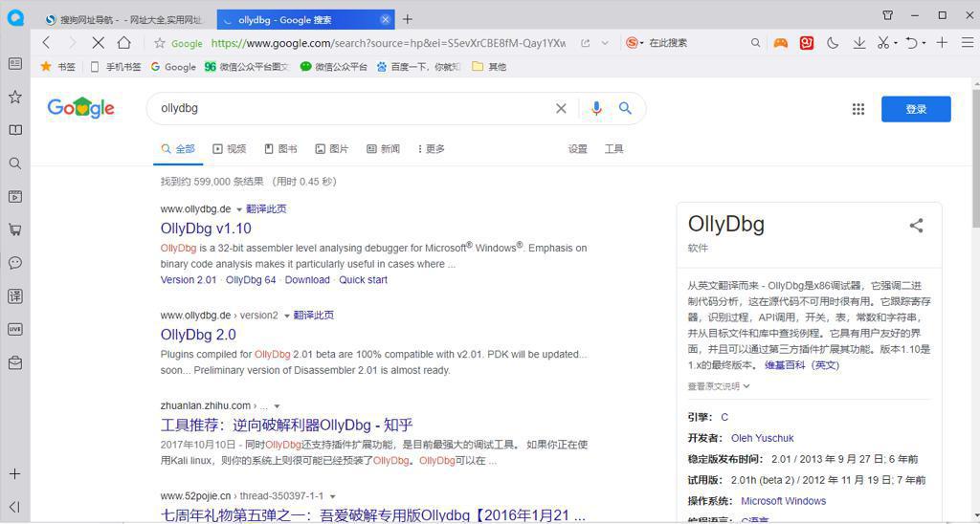Open Sogou search engine selector

click(x=635, y=42)
